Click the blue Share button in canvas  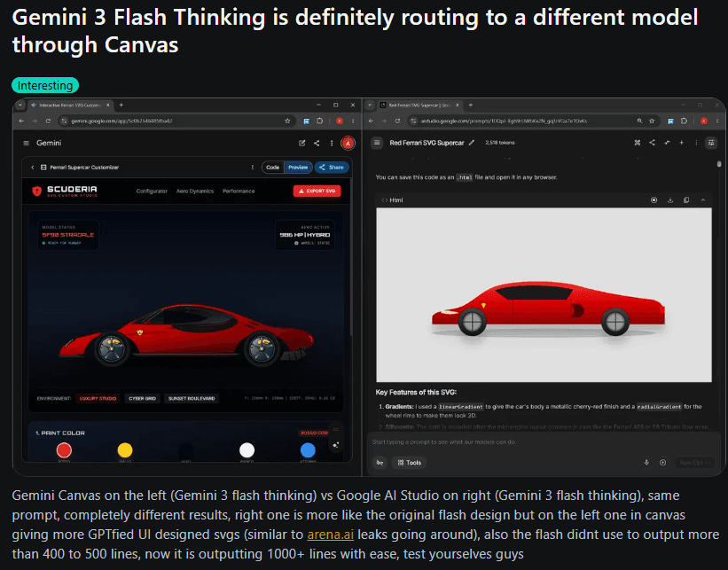click(x=332, y=168)
